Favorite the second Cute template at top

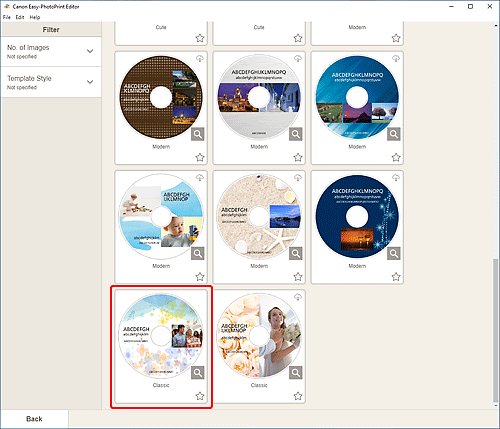point(298,38)
